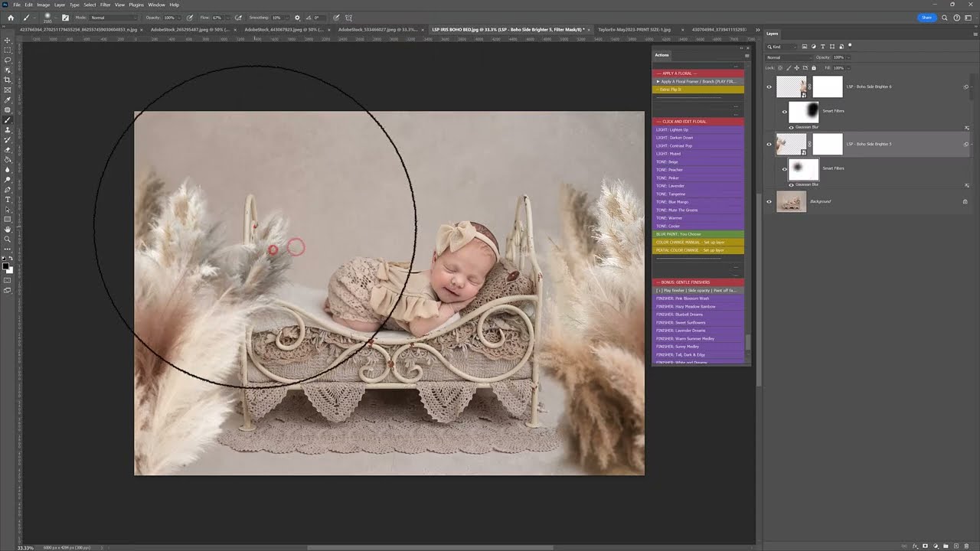Select the Background layer thumbnail
Viewport: 980px width, 551px height.
[x=791, y=201]
